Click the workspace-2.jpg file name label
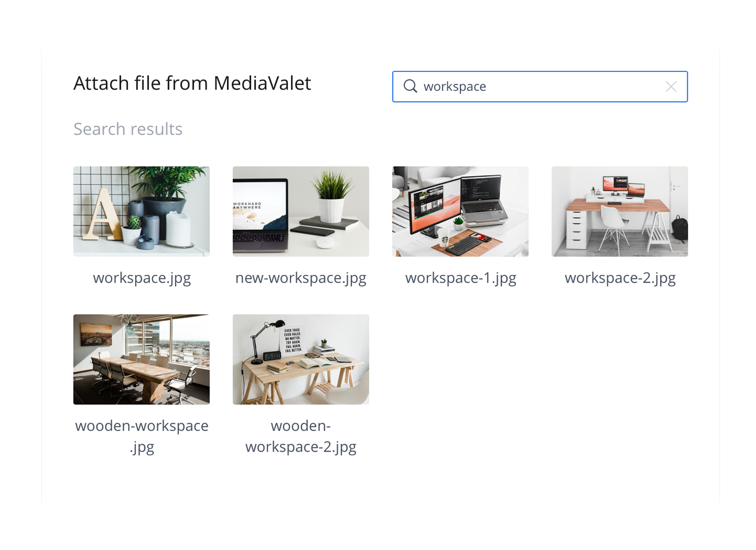Viewport: 756px width, 550px height. (x=620, y=278)
